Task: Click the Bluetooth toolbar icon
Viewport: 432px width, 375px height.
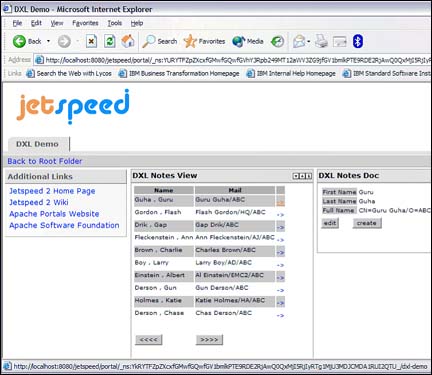Action: tap(357, 41)
